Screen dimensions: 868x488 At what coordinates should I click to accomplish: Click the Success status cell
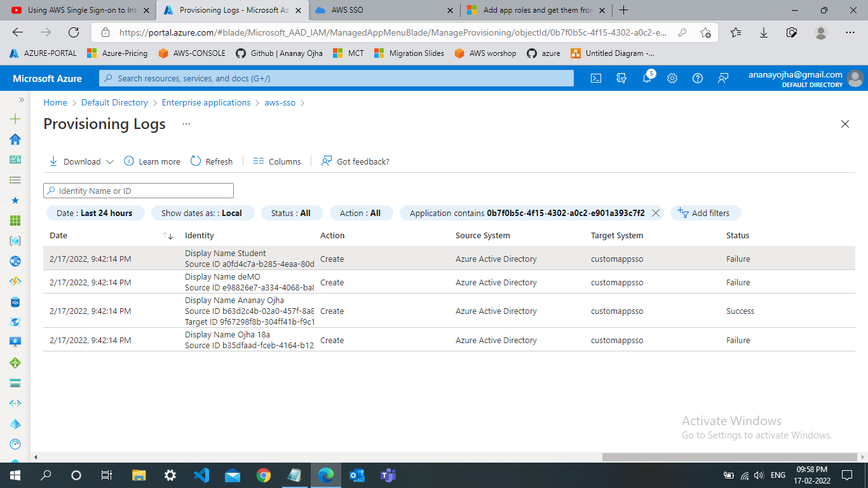pyautogui.click(x=740, y=311)
